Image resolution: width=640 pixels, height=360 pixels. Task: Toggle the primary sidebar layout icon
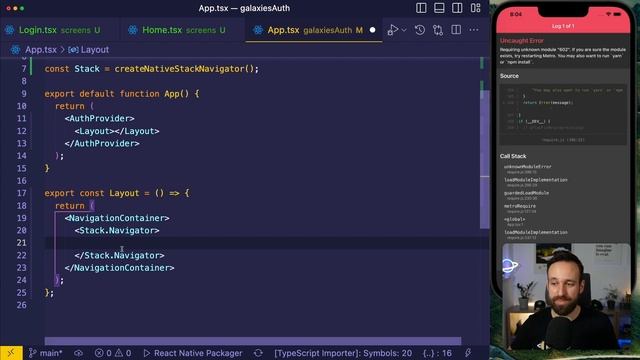421,8
